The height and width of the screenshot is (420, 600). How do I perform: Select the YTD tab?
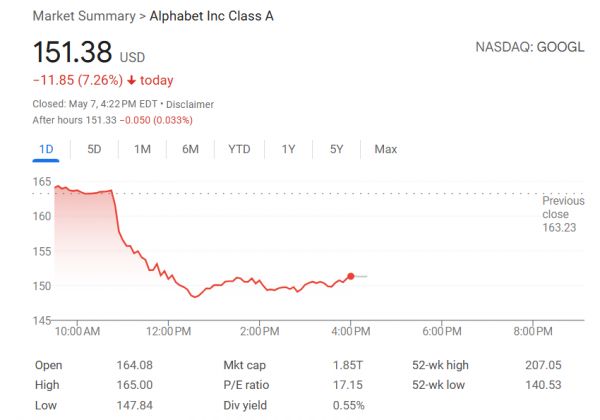click(x=239, y=149)
